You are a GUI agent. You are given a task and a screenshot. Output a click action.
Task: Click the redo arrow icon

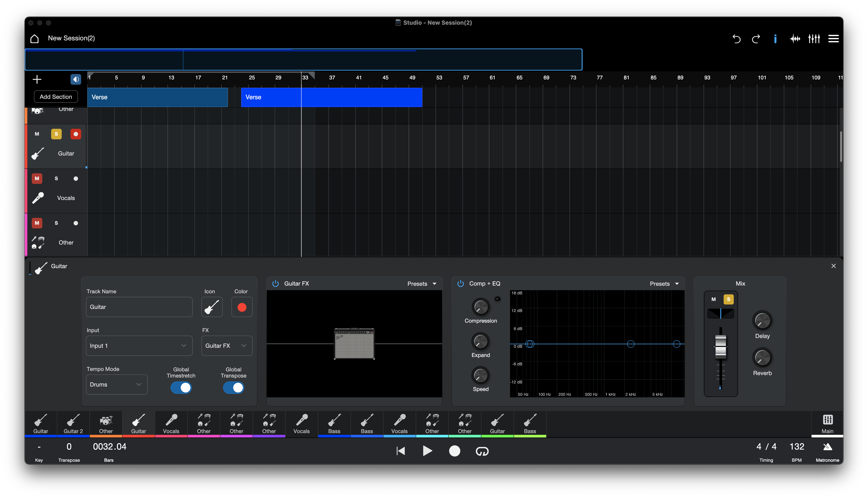[756, 39]
